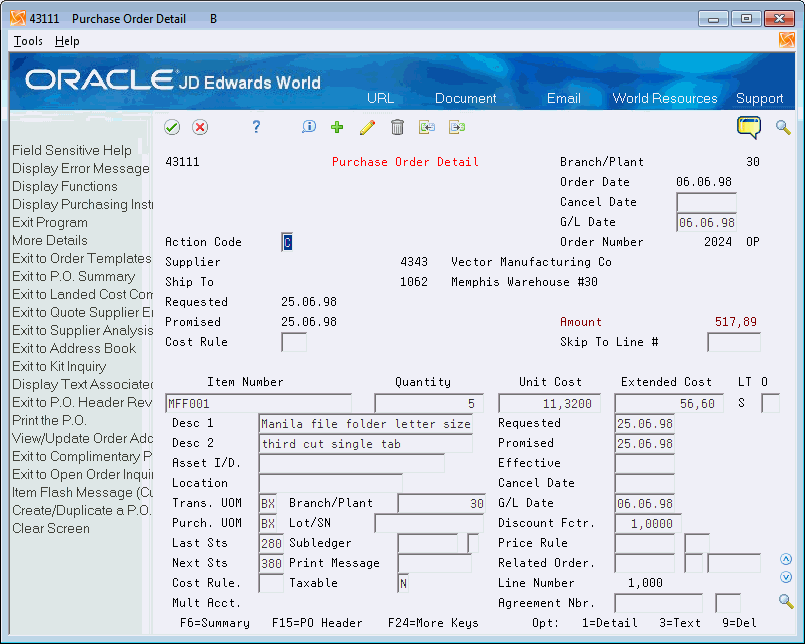805x644 pixels.
Task: Click the Skip To Line # field
Action: click(x=734, y=342)
